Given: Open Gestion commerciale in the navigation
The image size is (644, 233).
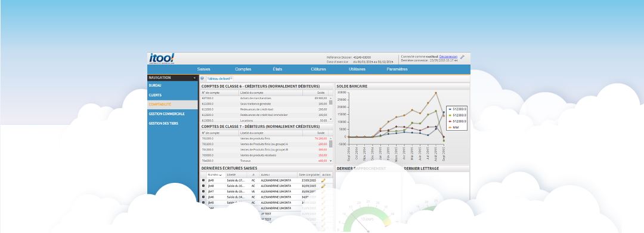Looking at the screenshot, I should point(172,114).
